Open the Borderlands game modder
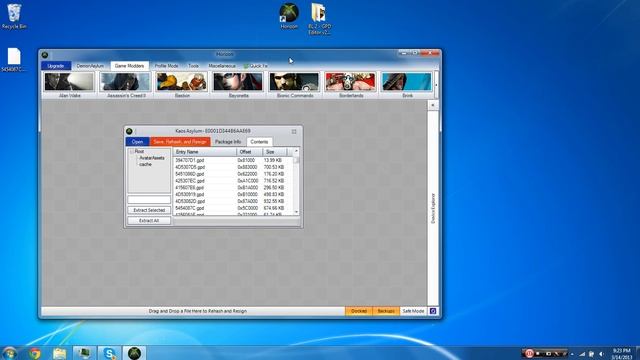Image resolution: width=640 pixels, height=360 pixels. point(351,85)
